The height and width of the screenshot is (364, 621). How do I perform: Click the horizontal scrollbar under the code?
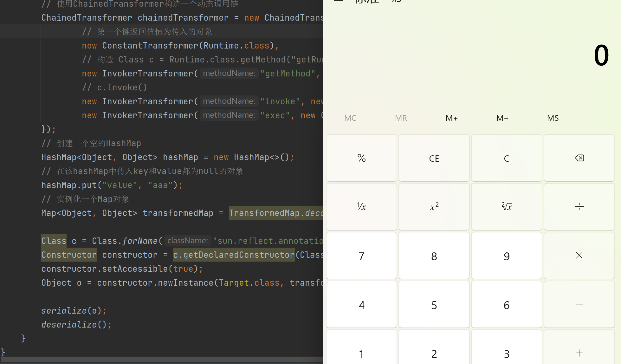point(162,359)
